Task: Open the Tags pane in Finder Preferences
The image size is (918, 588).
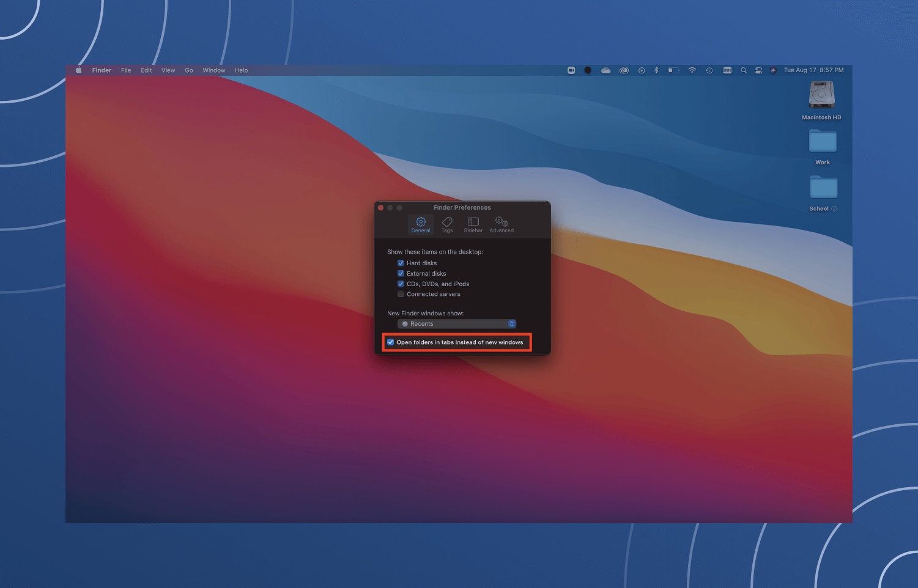Action: [x=447, y=224]
